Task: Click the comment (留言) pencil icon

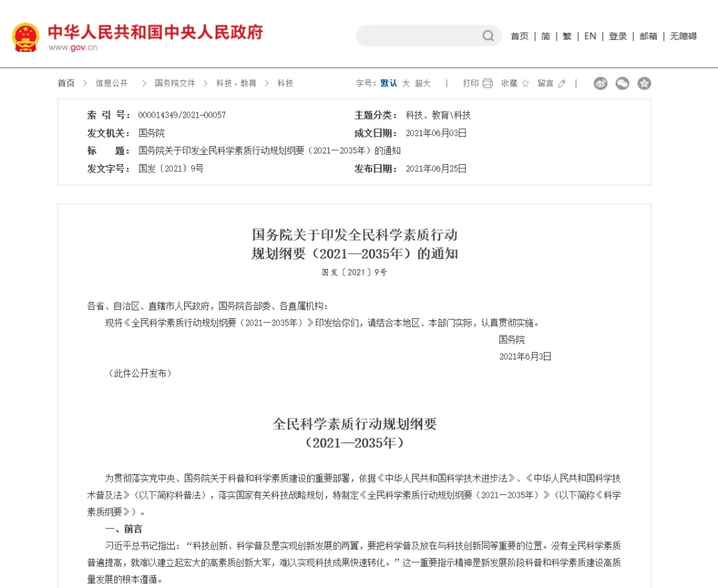Action: pyautogui.click(x=562, y=83)
